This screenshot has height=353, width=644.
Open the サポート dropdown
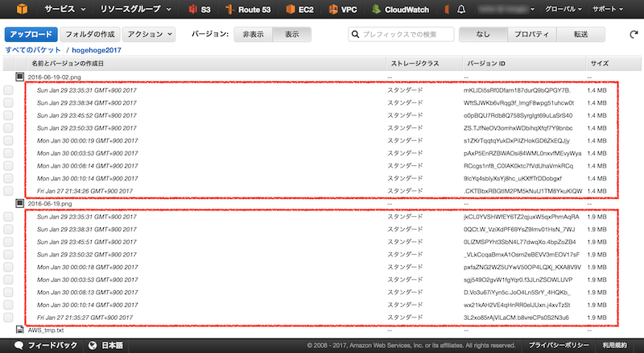coord(608,9)
